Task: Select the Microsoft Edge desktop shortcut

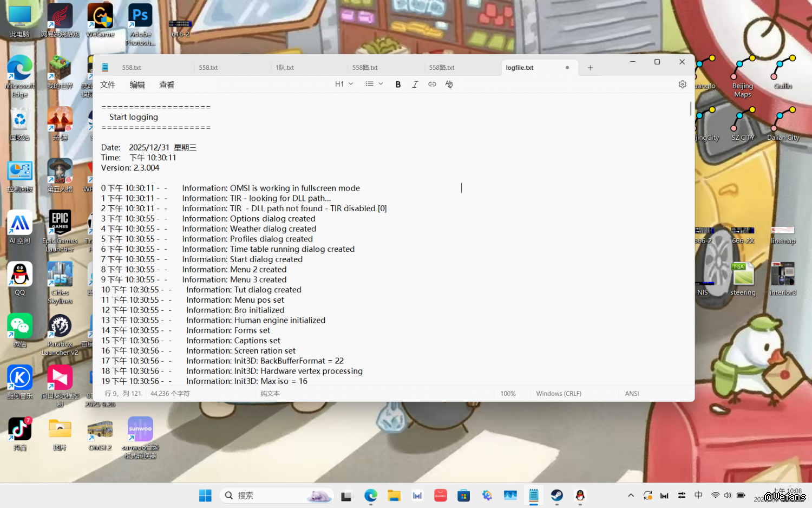Action: (20, 76)
